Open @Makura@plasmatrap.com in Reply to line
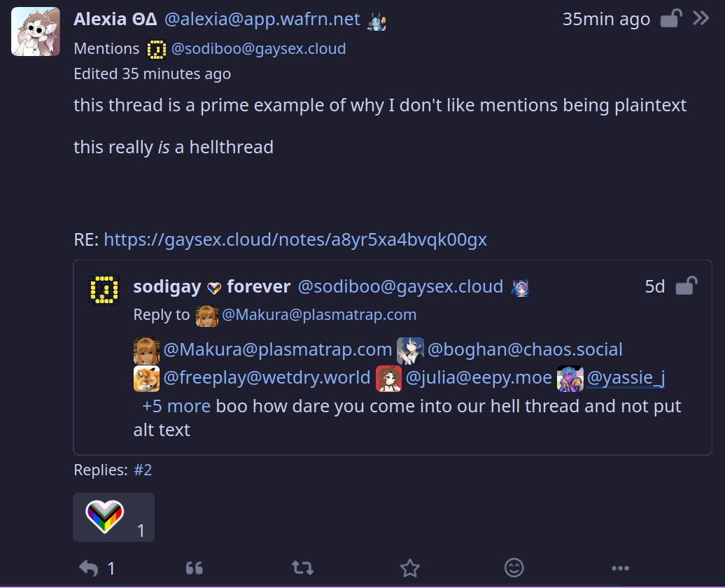 coord(318,315)
